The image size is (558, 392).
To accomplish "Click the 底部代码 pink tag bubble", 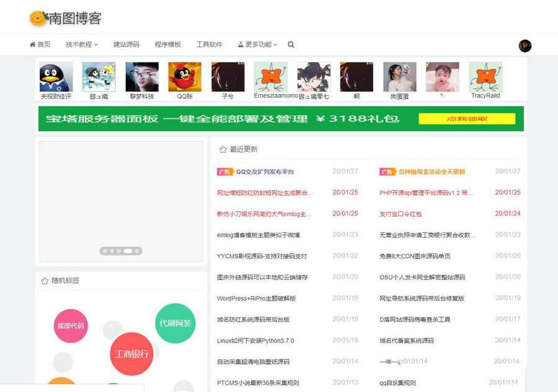I will (71, 326).
